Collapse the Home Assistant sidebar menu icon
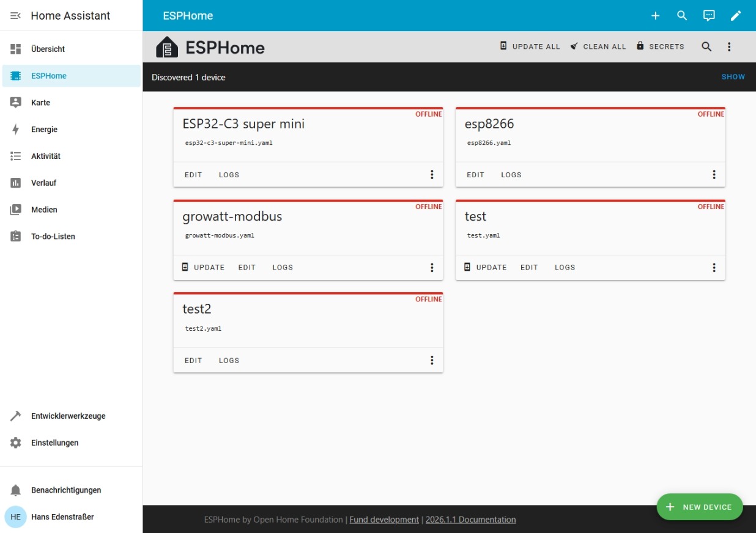Screen dimensions: 756x533 pyautogui.click(x=16, y=16)
